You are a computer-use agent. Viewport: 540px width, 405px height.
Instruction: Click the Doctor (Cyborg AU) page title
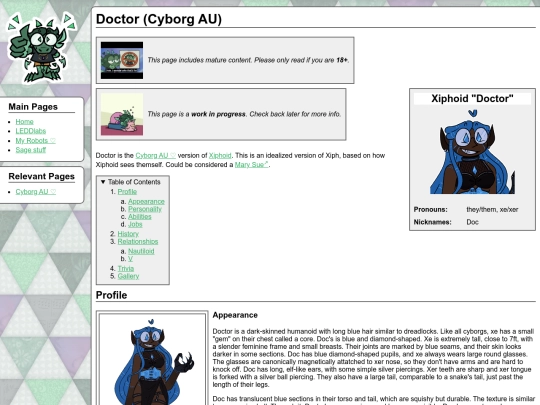tap(159, 19)
